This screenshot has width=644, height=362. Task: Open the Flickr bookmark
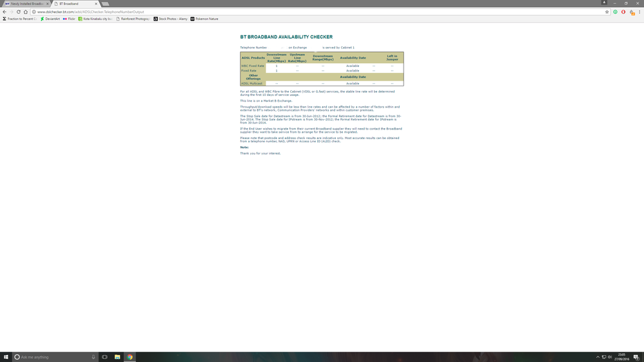(x=69, y=19)
